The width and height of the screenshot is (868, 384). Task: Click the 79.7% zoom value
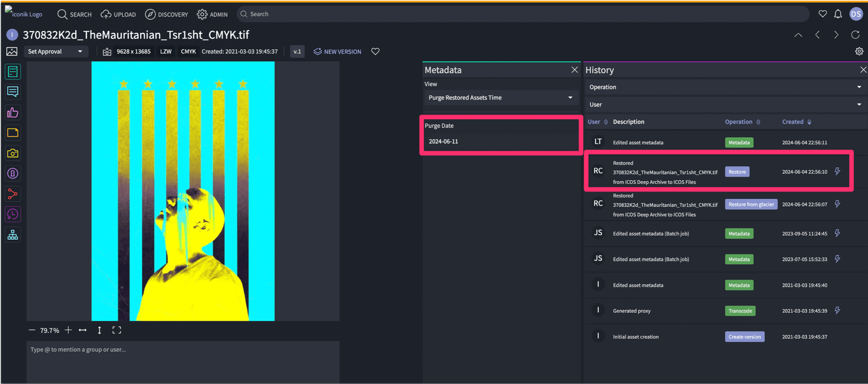pyautogui.click(x=50, y=330)
